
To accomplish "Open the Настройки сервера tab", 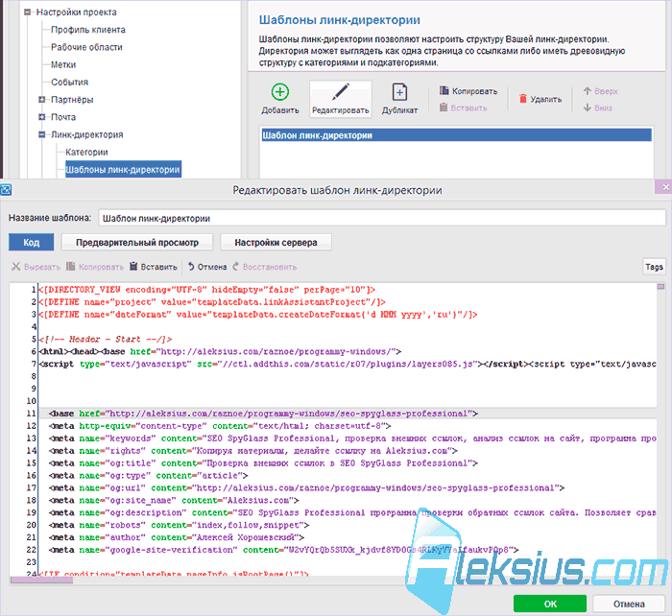I will pyautogui.click(x=276, y=243).
